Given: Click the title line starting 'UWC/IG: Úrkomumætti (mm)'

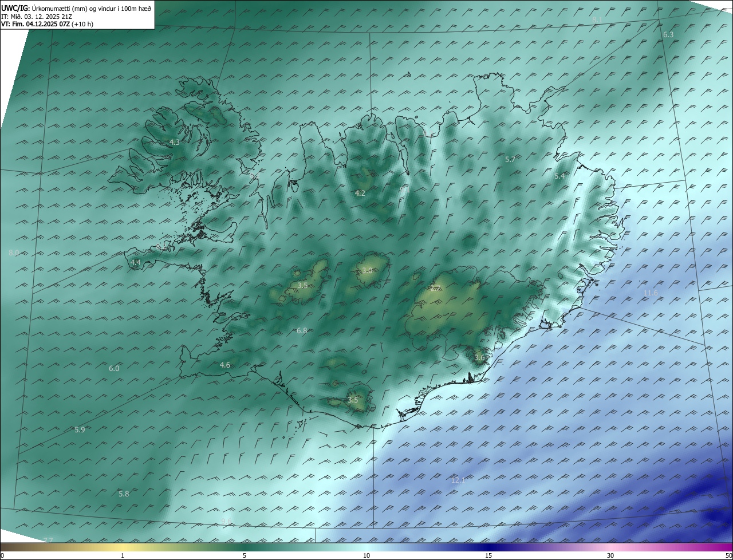Looking at the screenshot, I should (76, 9).
